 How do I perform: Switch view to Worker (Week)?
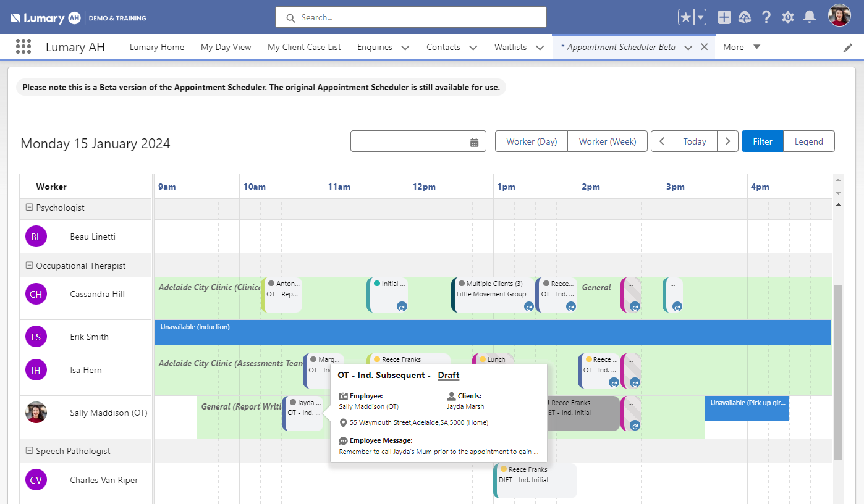pos(607,141)
